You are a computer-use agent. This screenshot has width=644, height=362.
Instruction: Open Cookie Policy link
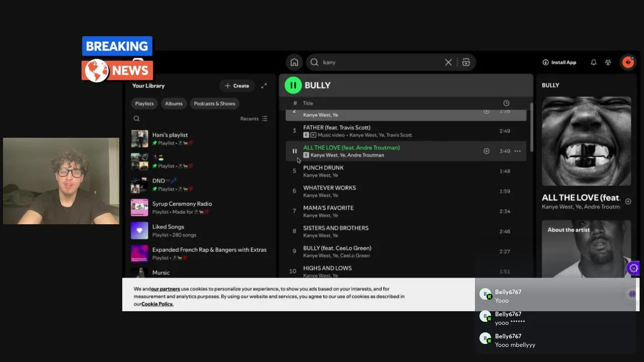coord(157,304)
